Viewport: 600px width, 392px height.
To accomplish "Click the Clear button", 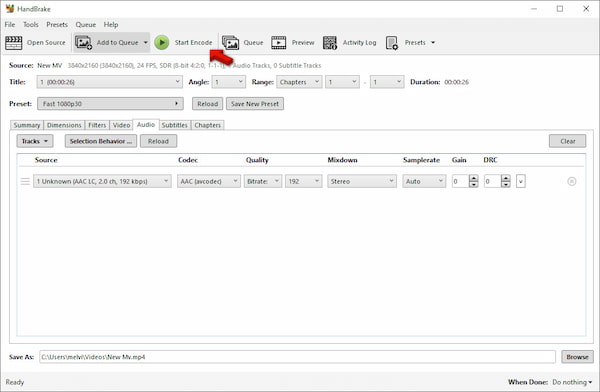I will [x=567, y=141].
